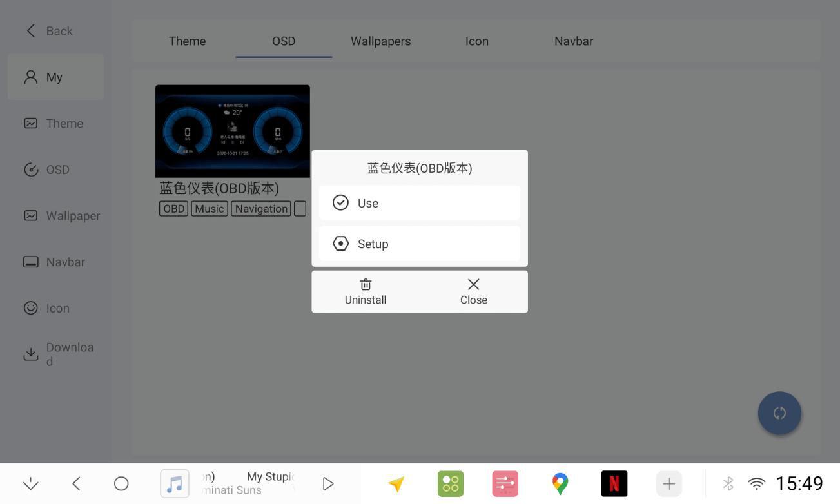Click the Navigation tag
Viewport: 840px width, 504px height.
tap(261, 209)
